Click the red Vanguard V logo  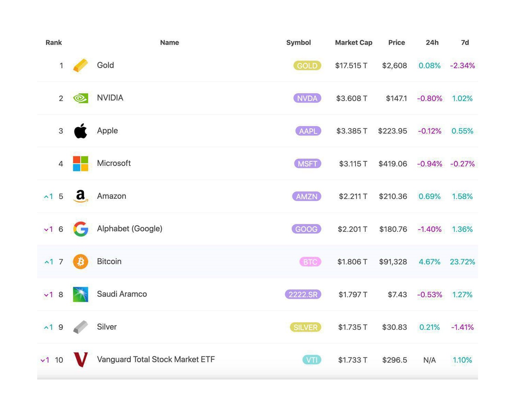pyautogui.click(x=81, y=360)
